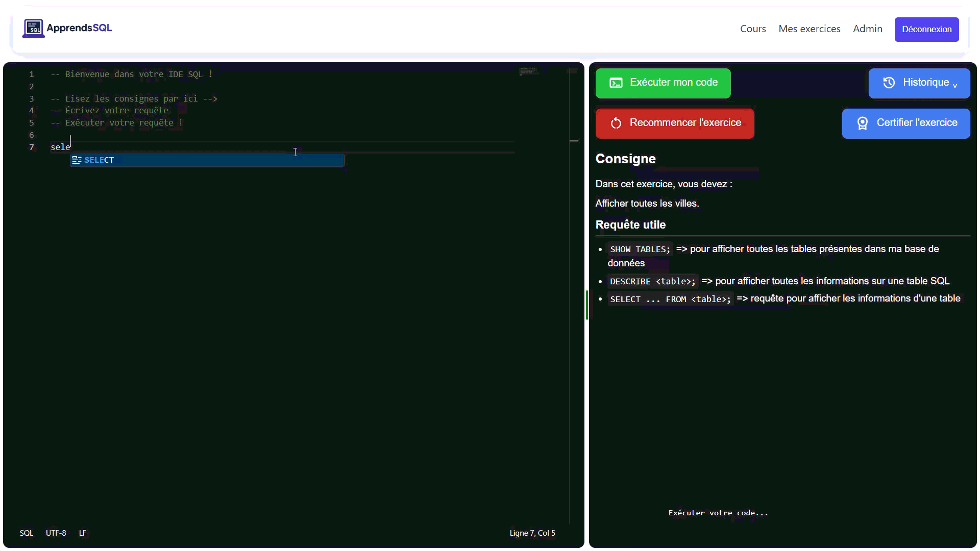Accept the SELECT autocomplete suggestion

click(x=207, y=160)
